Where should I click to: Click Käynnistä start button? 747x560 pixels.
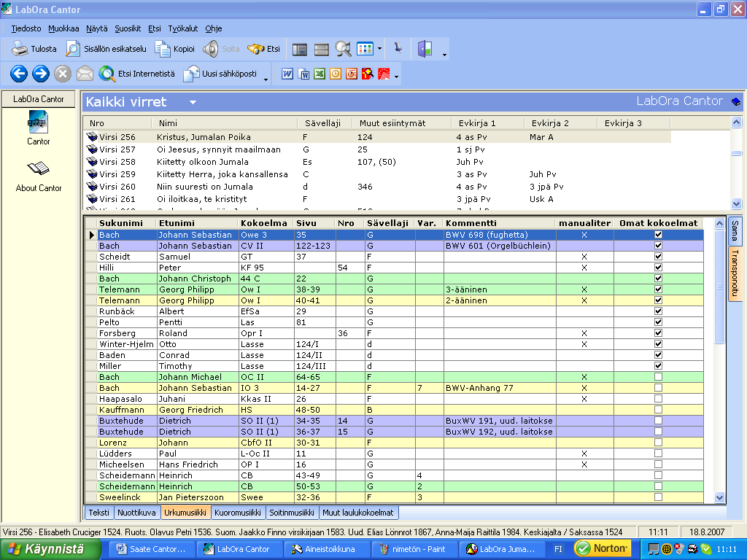[50, 549]
